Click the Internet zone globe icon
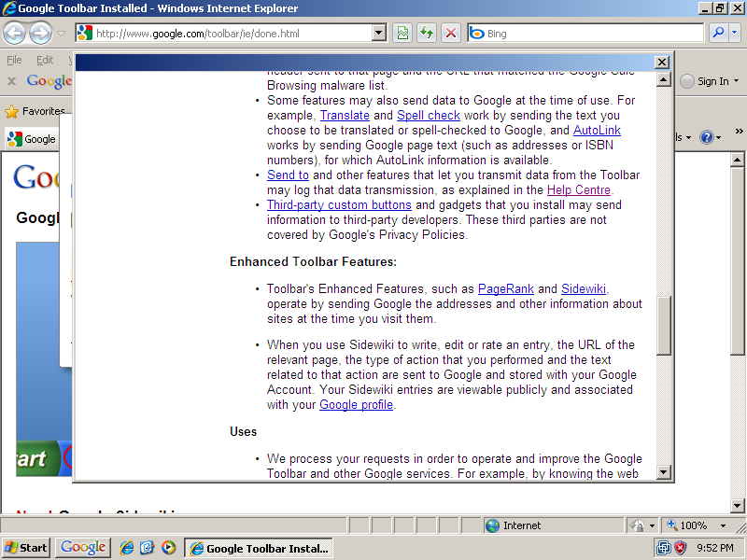This screenshot has height=560, width=747. [492, 525]
